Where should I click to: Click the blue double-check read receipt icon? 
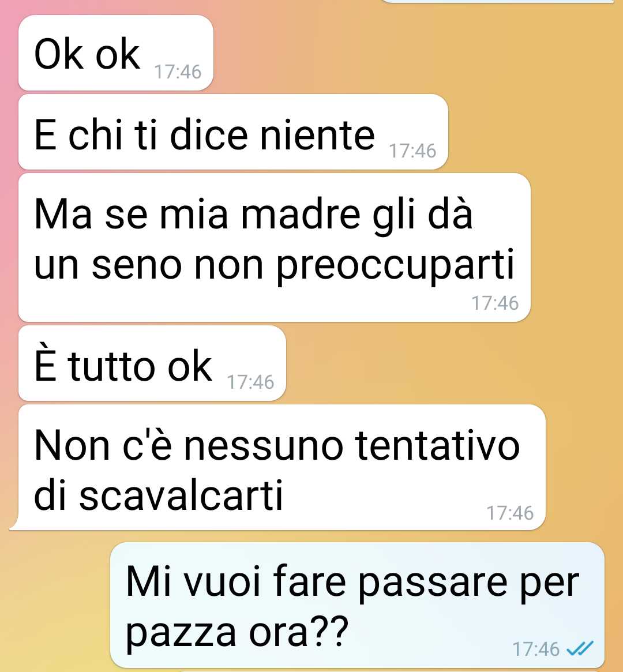tap(580, 648)
